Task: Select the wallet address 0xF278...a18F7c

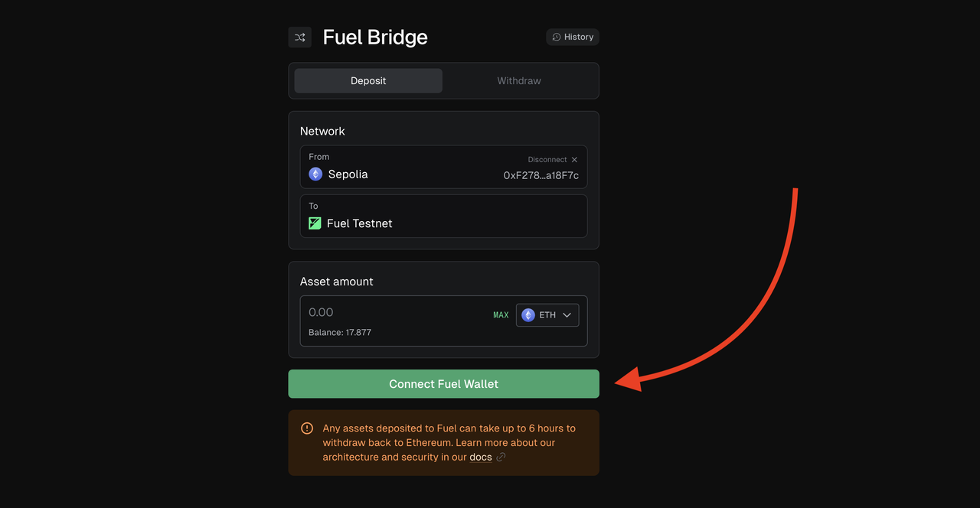Action: click(541, 175)
